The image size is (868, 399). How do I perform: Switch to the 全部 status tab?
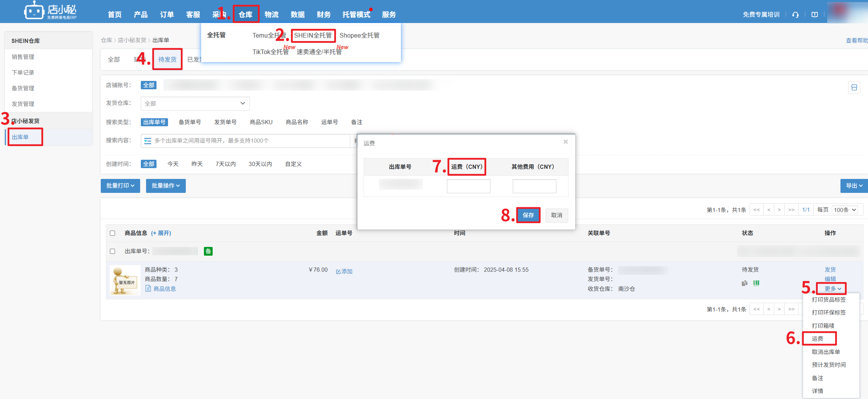coord(114,60)
